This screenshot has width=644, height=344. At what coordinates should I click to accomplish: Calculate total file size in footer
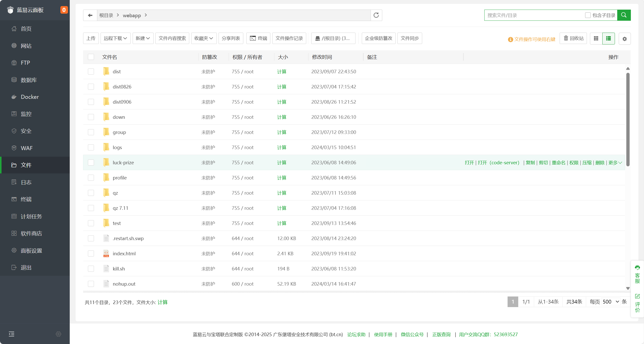(162, 302)
